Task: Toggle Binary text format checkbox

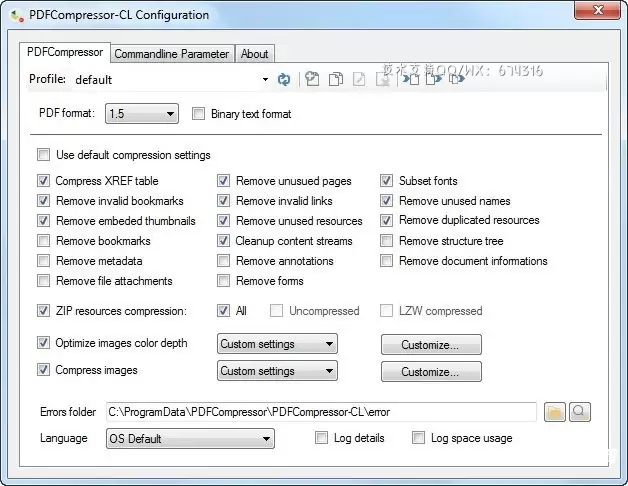Action: [x=198, y=114]
